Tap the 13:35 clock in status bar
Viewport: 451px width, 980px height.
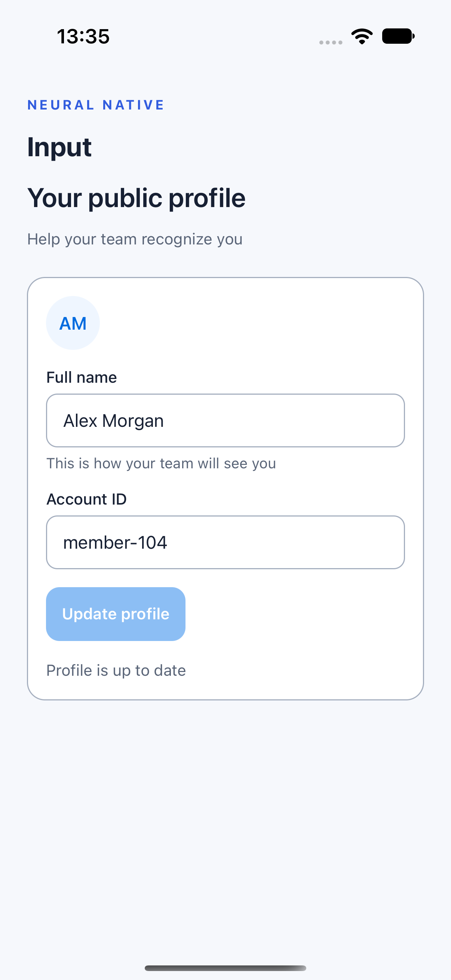83,37
